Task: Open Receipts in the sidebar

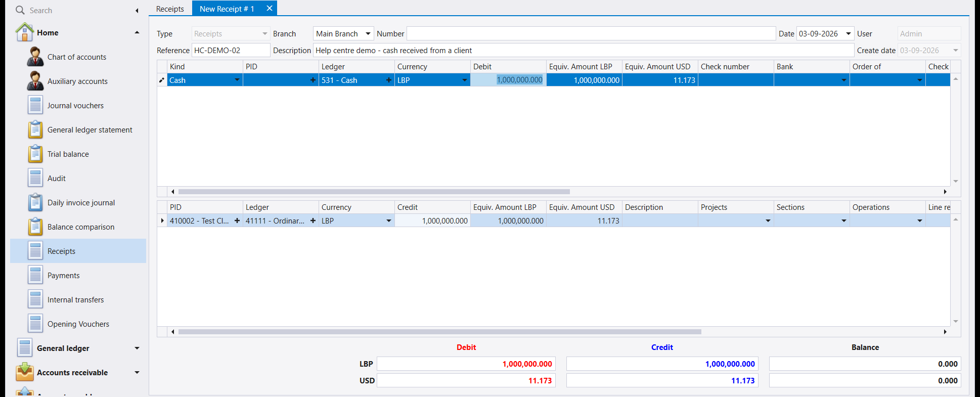Action: (78, 251)
